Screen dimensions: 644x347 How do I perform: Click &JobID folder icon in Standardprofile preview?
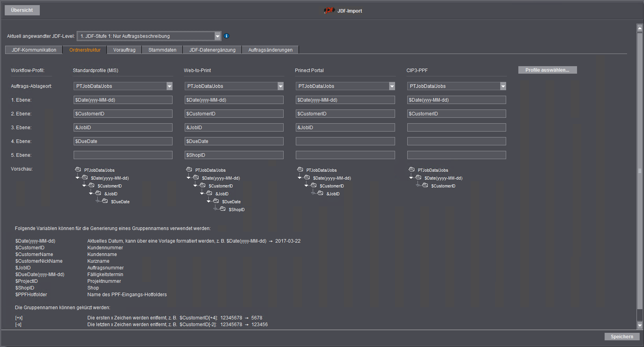pos(98,193)
